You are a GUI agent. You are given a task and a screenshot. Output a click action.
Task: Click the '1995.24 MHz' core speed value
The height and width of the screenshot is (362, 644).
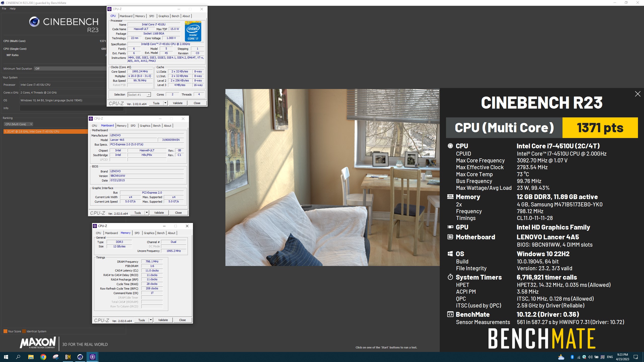(140, 72)
